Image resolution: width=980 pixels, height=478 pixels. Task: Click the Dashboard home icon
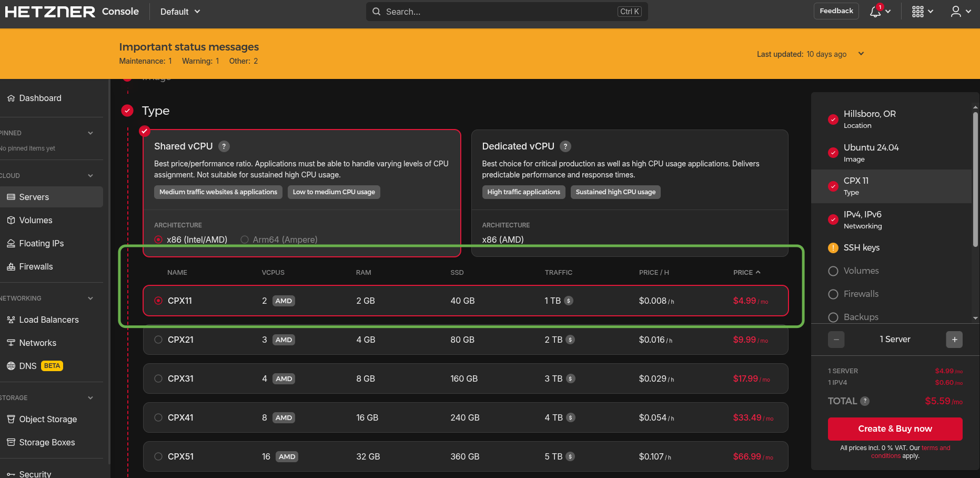11,98
